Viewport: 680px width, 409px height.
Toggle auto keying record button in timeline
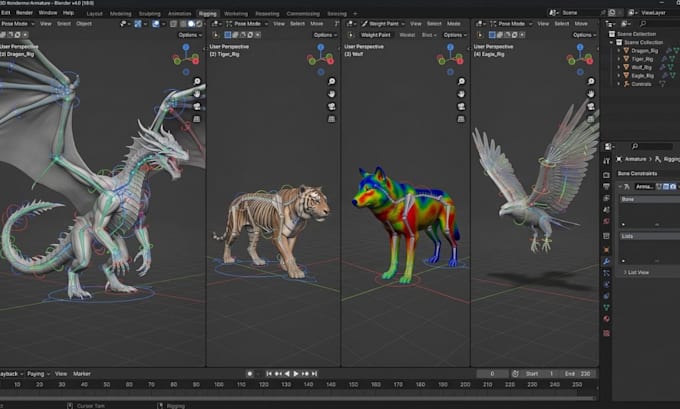tap(250, 373)
